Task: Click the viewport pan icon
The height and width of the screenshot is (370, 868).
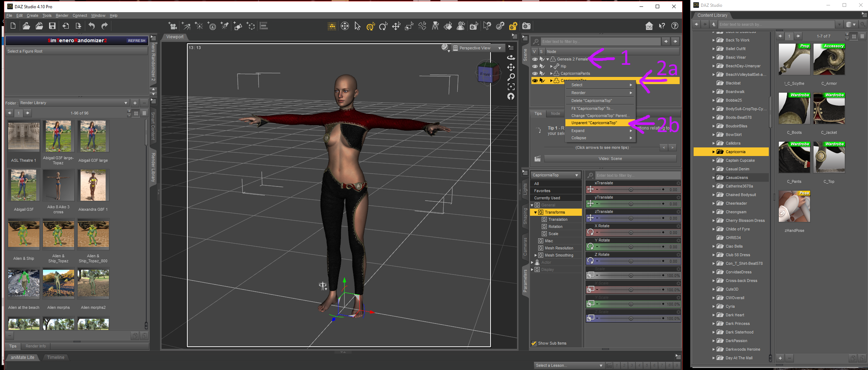Action: click(511, 67)
